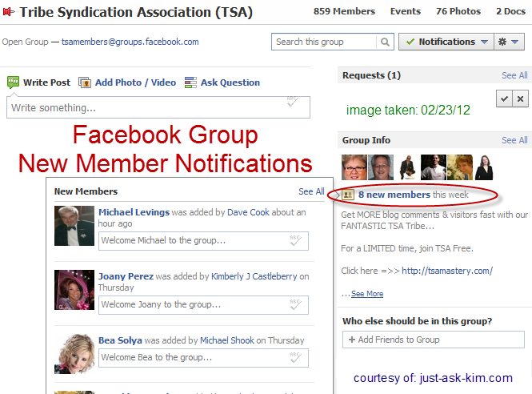532x394 pixels.
Task: Click Bea Solya profile photo
Action: pyautogui.click(x=74, y=354)
